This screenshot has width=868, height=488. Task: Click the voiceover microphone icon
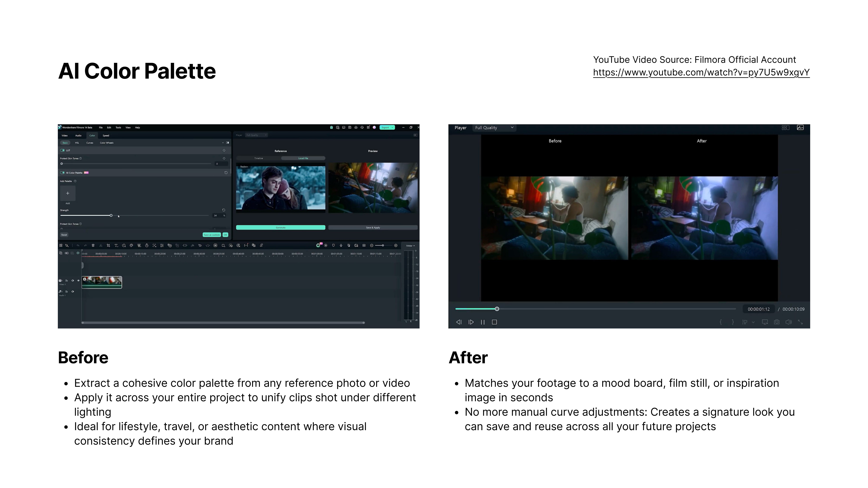(341, 246)
